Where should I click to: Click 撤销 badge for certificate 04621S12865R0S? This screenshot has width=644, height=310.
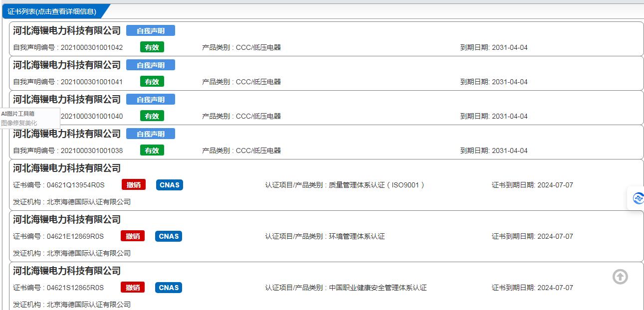[x=133, y=288]
